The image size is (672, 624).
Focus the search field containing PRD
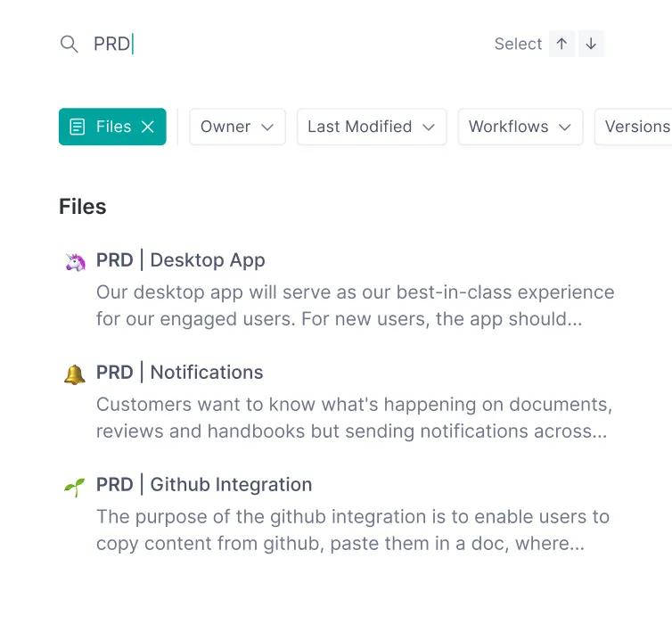coord(267,44)
